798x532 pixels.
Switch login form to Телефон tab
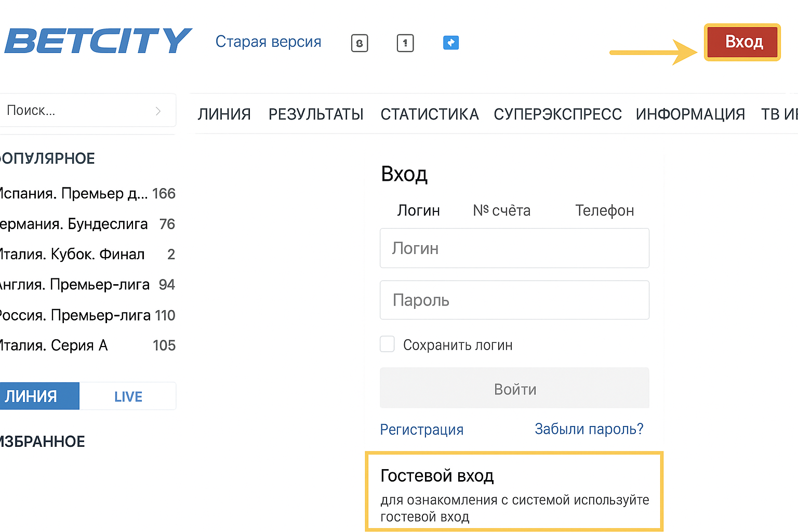coord(604,210)
